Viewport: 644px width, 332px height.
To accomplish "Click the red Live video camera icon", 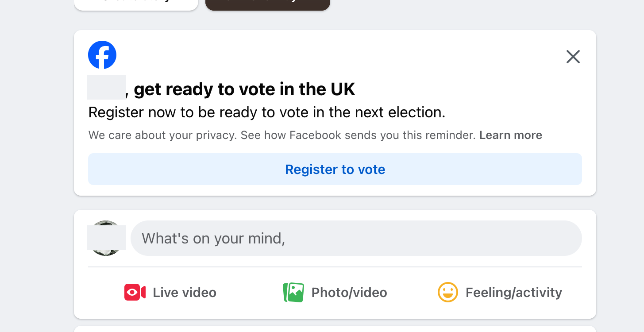I will tap(135, 293).
